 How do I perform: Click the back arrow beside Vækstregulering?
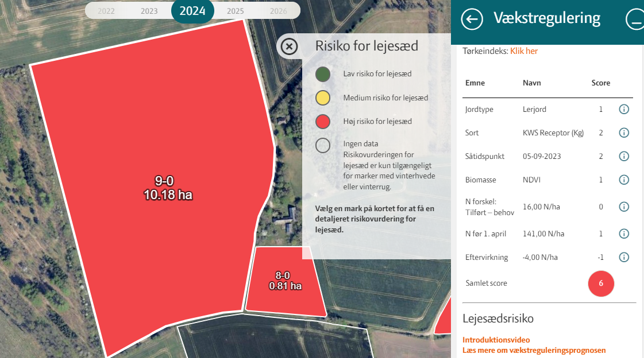click(472, 19)
